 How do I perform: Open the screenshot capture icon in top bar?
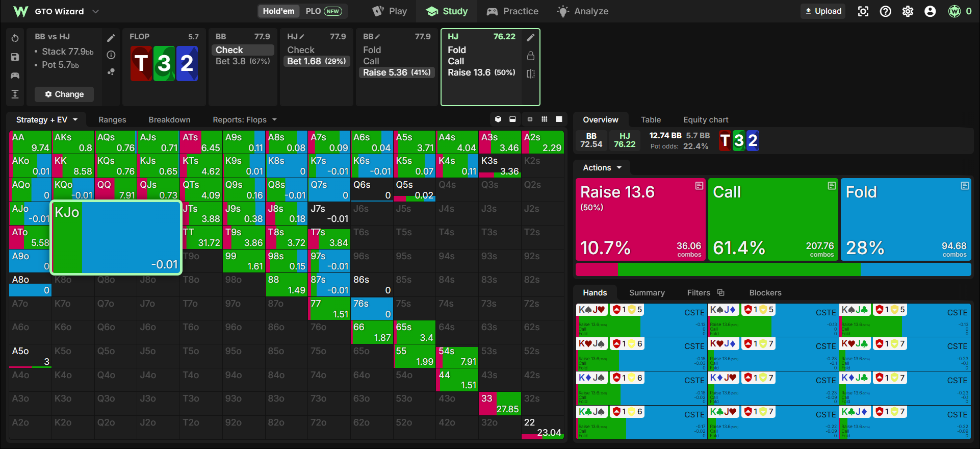[x=863, y=11]
